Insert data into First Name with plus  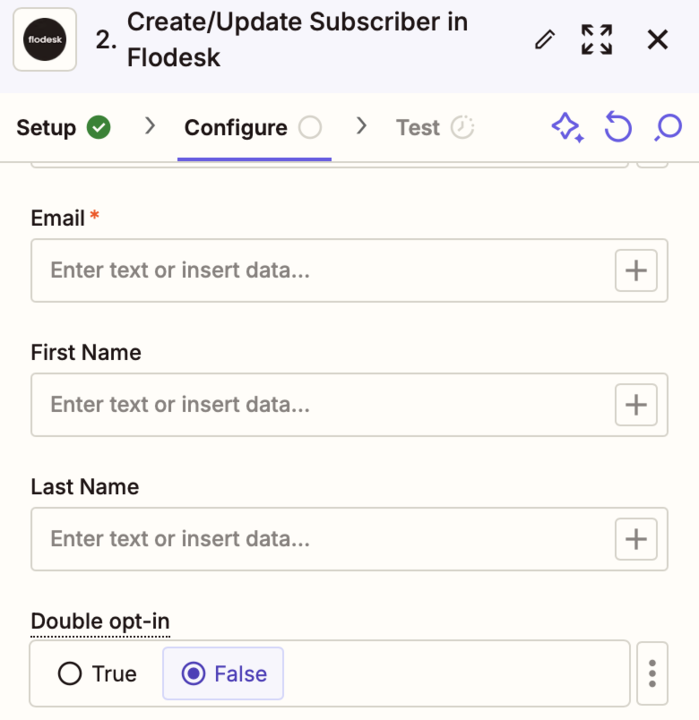[x=636, y=405]
